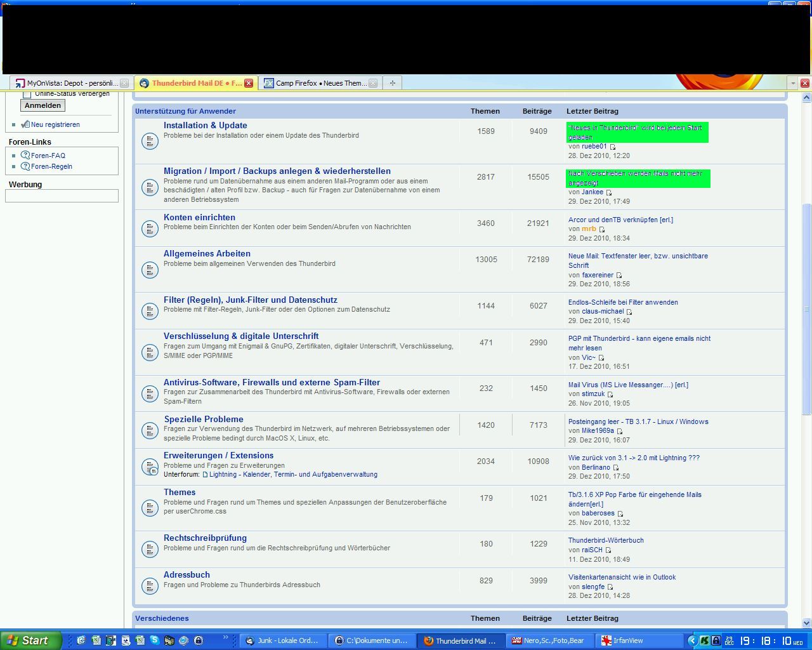812x650 pixels.
Task: Open a new browser tab with plus icon
Action: (393, 83)
